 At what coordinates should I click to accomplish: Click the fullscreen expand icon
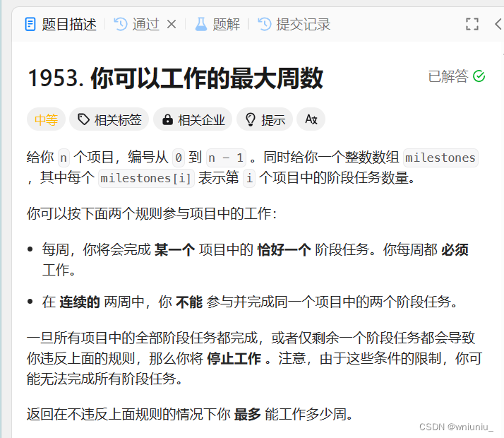point(472,24)
